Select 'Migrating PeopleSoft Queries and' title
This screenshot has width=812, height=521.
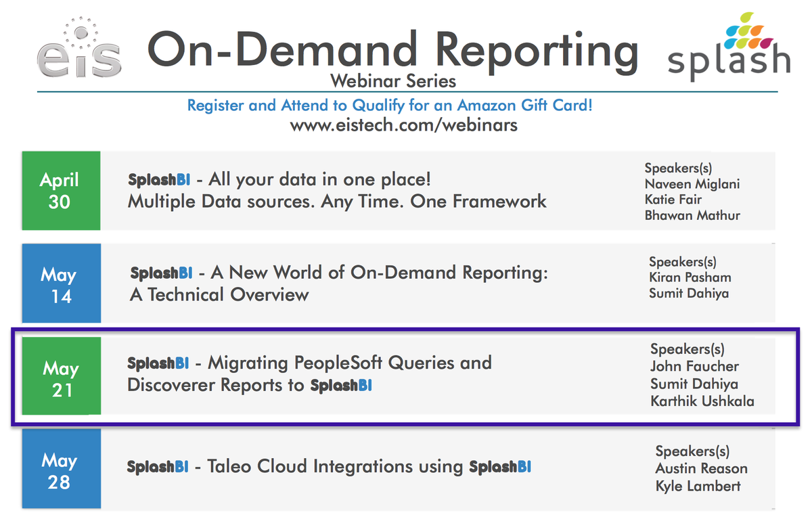tap(349, 363)
